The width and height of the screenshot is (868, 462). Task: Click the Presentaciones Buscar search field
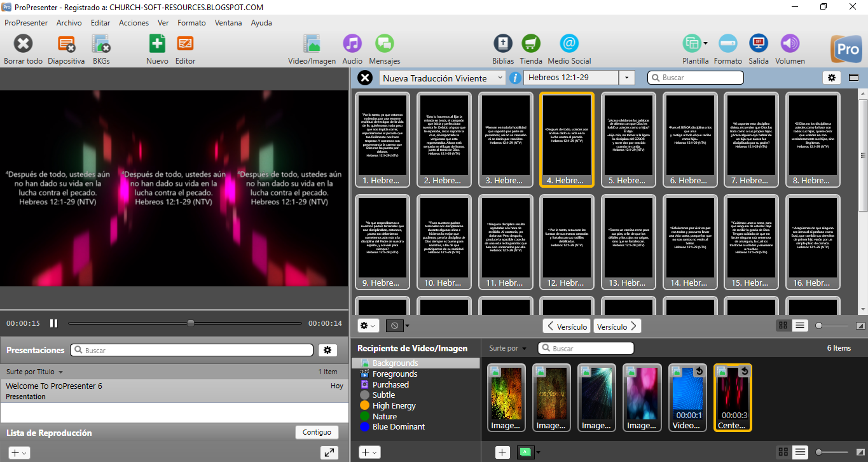tap(192, 350)
